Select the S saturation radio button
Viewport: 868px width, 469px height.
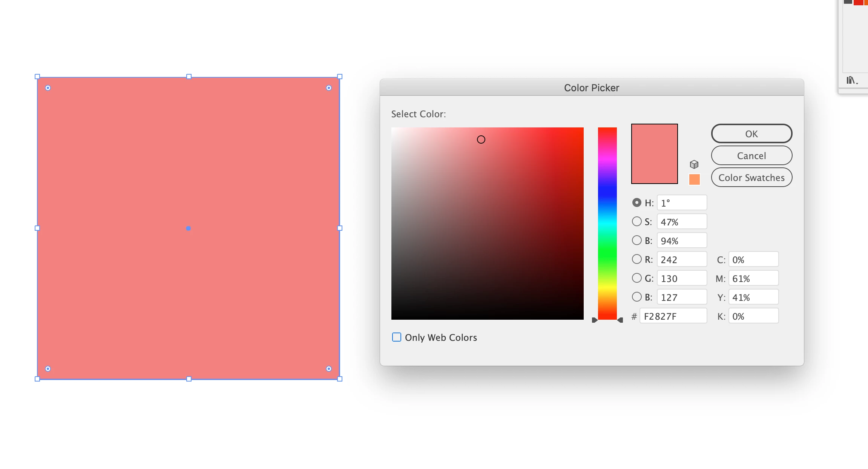point(636,221)
